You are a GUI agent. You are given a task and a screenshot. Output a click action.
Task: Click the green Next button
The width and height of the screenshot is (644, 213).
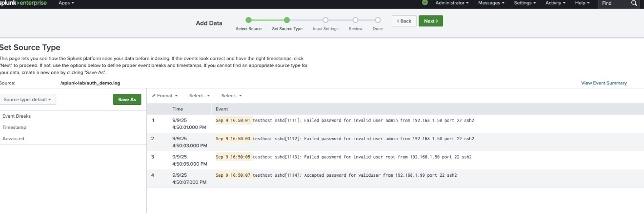pyautogui.click(x=431, y=21)
